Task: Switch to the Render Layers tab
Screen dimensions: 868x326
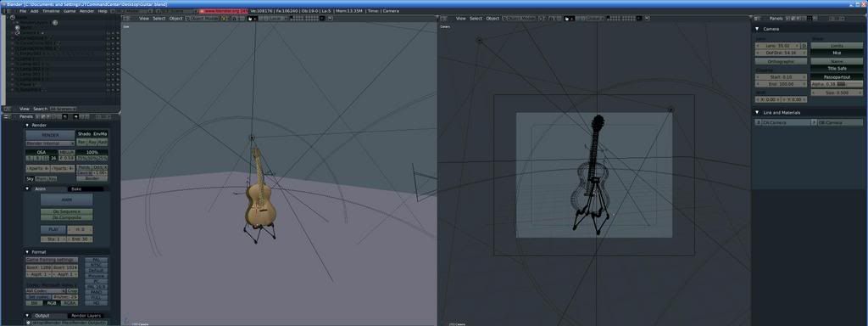Action: (87, 316)
